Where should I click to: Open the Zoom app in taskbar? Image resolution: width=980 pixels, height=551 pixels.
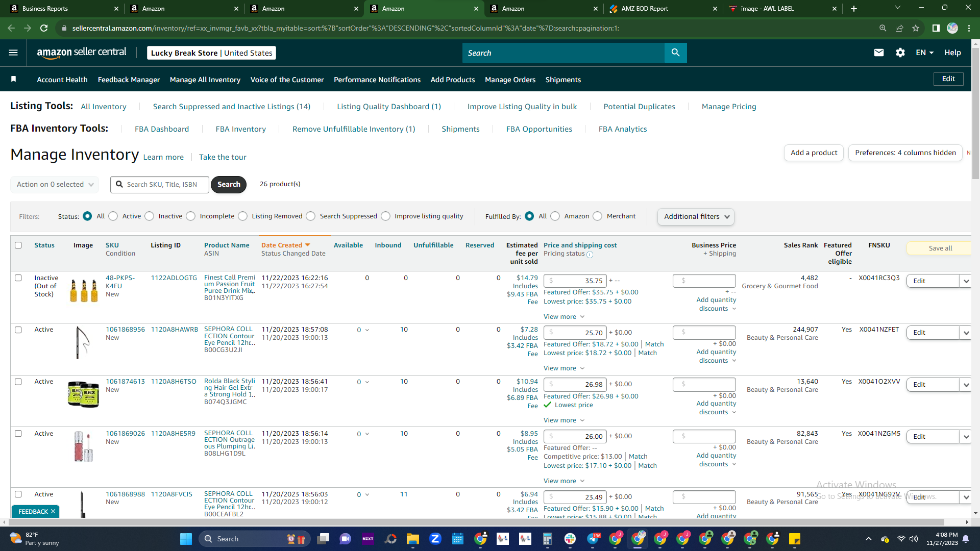(x=435, y=539)
